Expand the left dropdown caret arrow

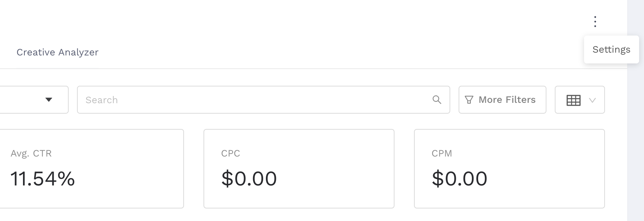pos(49,100)
